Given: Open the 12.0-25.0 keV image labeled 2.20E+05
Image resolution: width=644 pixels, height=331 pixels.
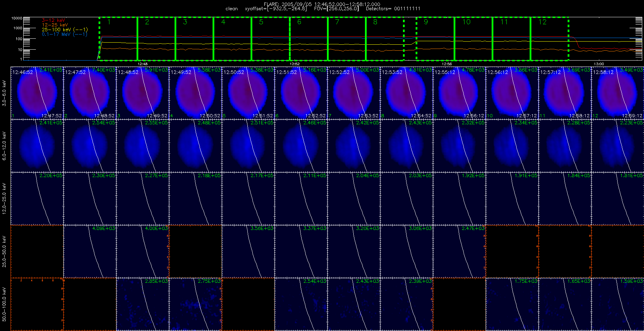Looking at the screenshot, I should coord(37,199).
